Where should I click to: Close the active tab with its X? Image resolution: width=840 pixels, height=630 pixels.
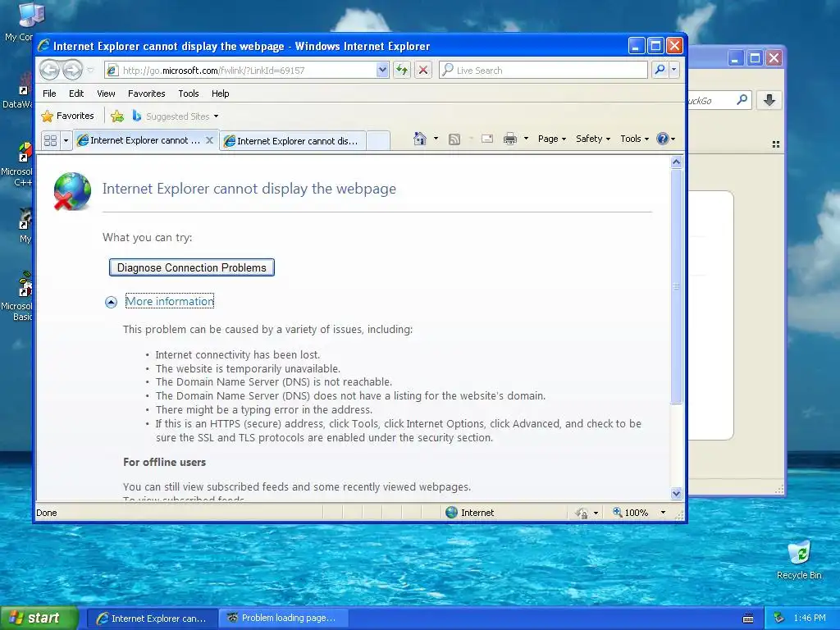click(209, 140)
